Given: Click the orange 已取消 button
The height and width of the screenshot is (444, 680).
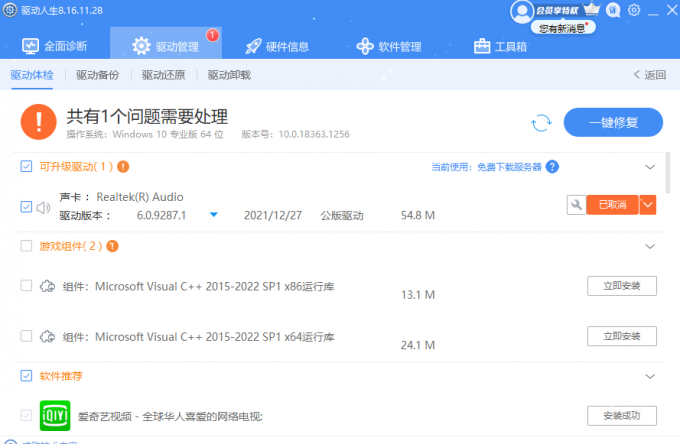Looking at the screenshot, I should click(x=612, y=205).
